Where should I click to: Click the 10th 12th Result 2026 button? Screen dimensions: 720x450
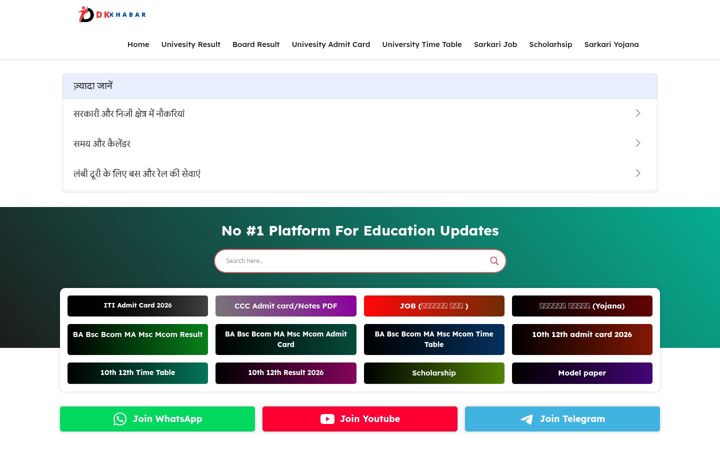[286, 373]
